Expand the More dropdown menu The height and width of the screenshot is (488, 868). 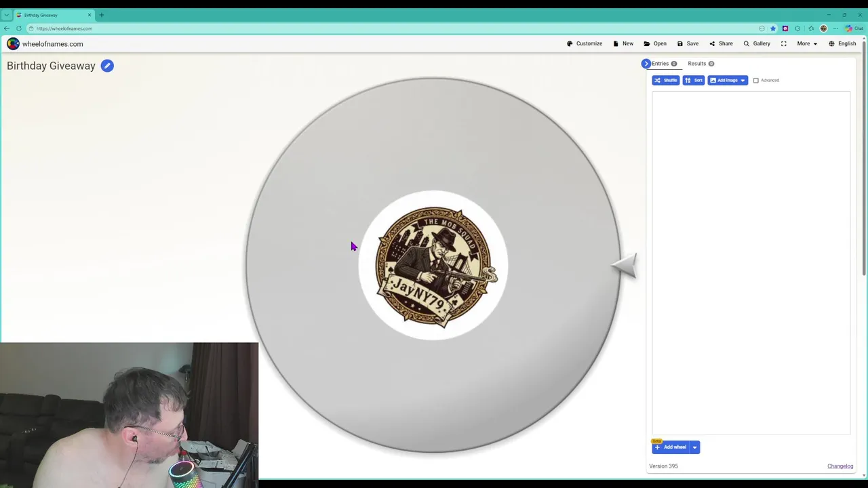click(807, 43)
